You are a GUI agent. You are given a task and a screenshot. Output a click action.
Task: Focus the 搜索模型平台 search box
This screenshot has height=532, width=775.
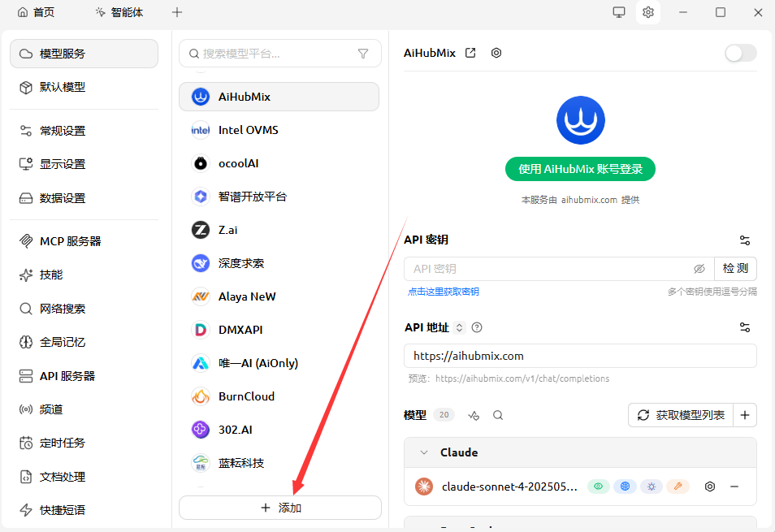pos(279,54)
